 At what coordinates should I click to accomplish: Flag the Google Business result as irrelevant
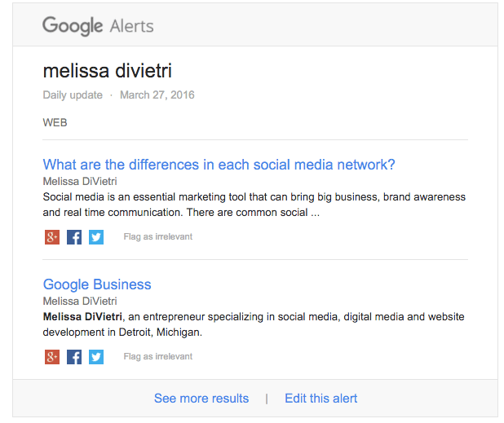pyautogui.click(x=158, y=356)
